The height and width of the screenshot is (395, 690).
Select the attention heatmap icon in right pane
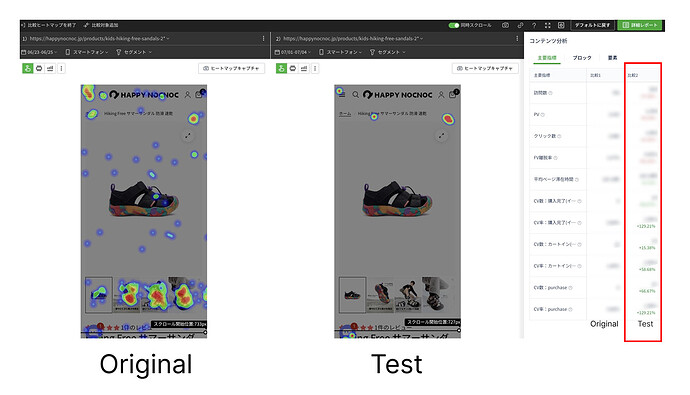(293, 68)
